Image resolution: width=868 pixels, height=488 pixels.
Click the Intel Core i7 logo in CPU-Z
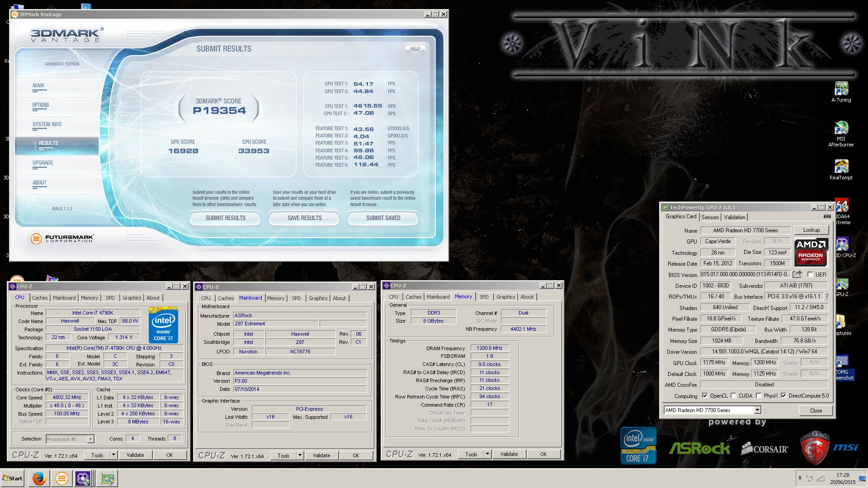163,325
